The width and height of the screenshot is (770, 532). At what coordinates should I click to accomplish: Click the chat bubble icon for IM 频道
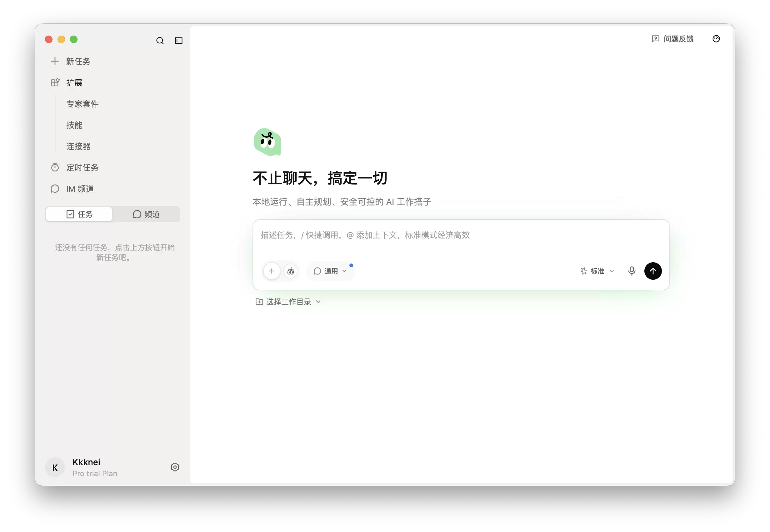pos(55,189)
